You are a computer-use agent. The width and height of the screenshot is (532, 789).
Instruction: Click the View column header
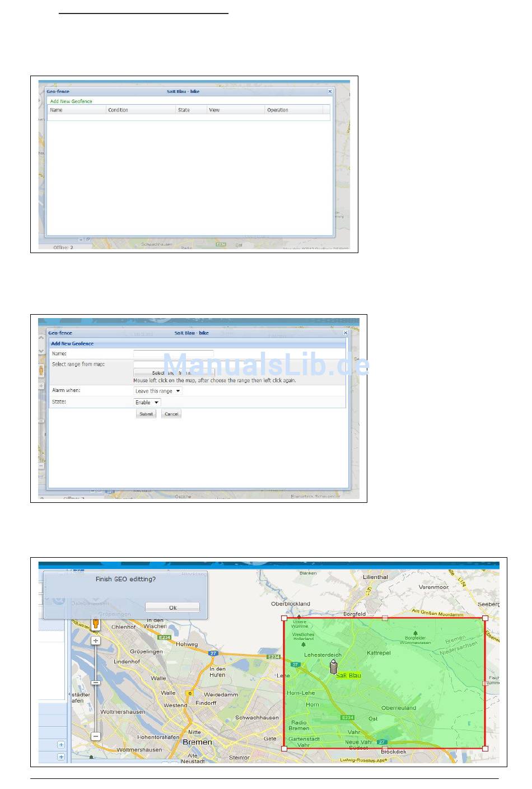(236, 110)
